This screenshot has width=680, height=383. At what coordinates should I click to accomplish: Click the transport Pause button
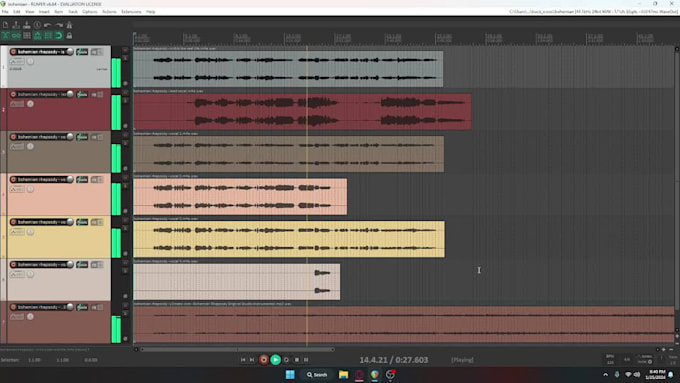tap(306, 360)
